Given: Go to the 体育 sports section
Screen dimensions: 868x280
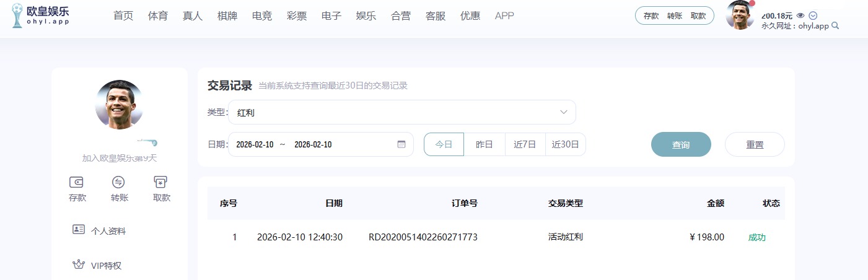Looking at the screenshot, I should click(158, 16).
